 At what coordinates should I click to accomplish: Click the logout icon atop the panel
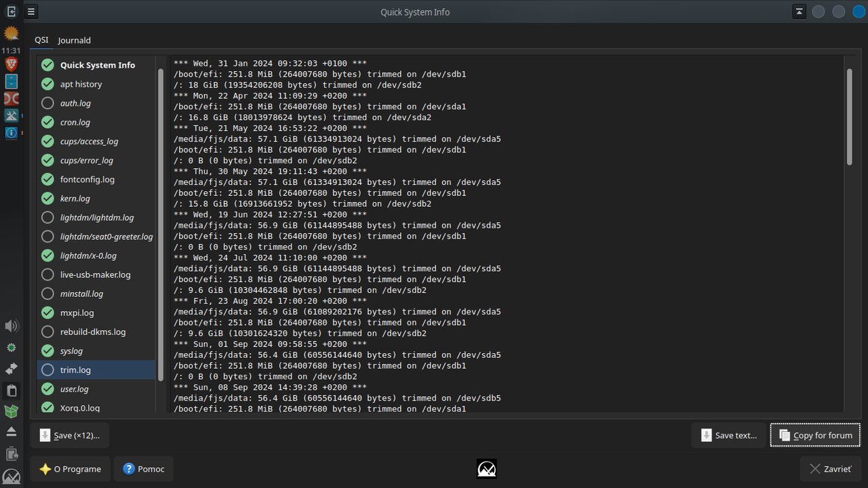coord(11,12)
